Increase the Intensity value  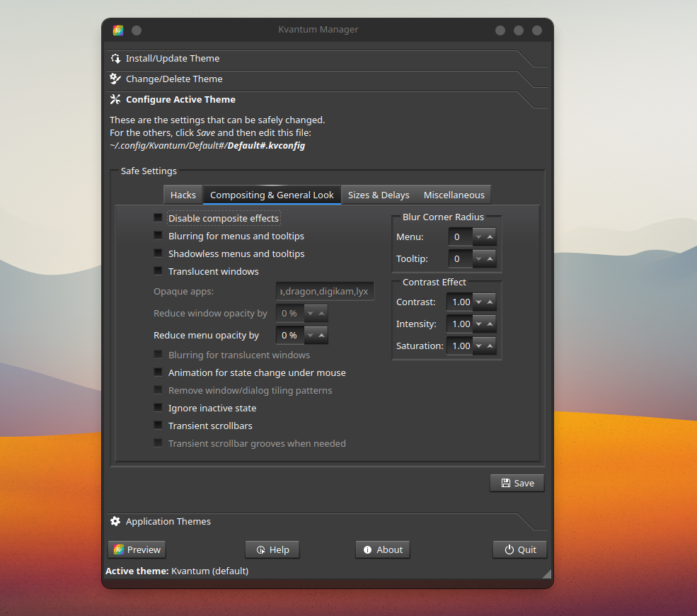(x=490, y=324)
